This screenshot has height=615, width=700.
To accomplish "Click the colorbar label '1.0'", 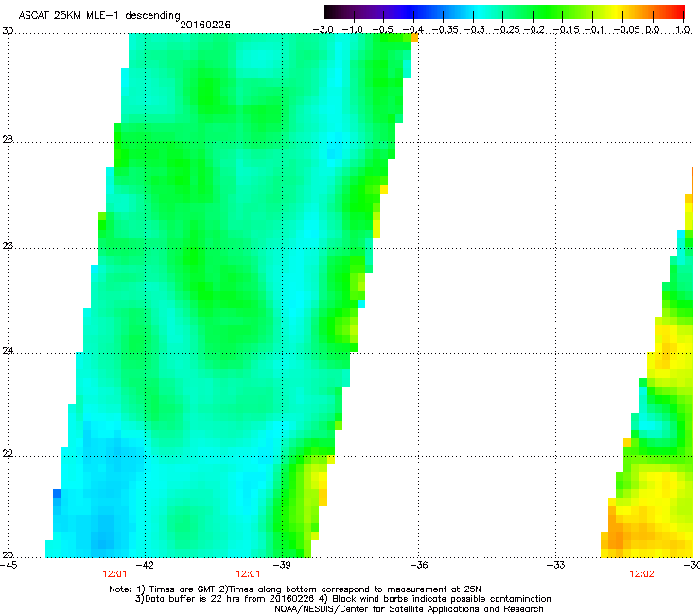I will (683, 30).
